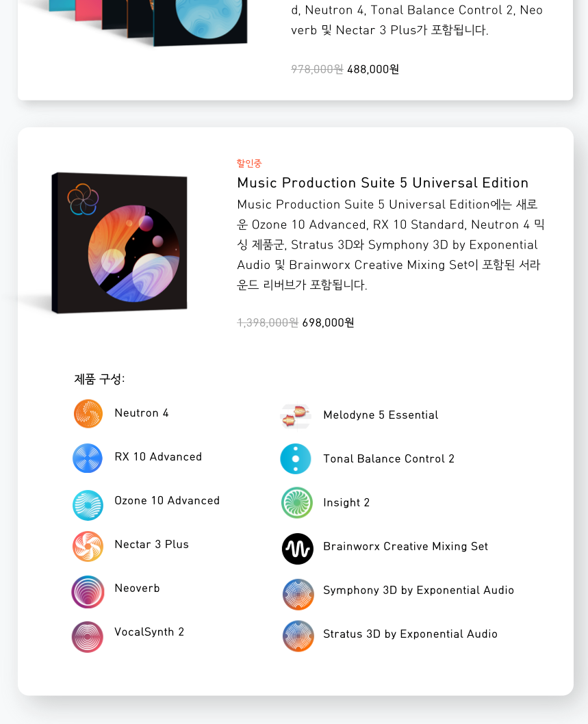588x724 pixels.
Task: Click the Neutron 4 orange icon
Action: coord(88,413)
